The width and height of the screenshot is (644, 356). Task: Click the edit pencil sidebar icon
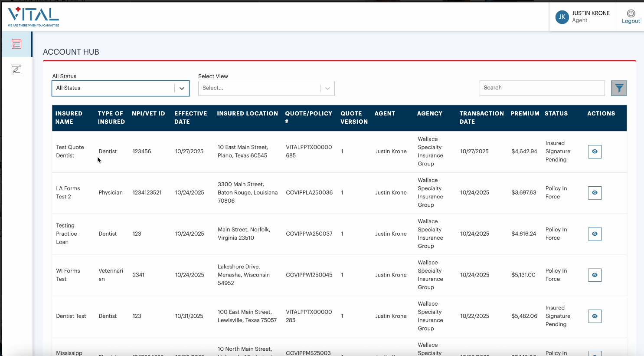[16, 69]
